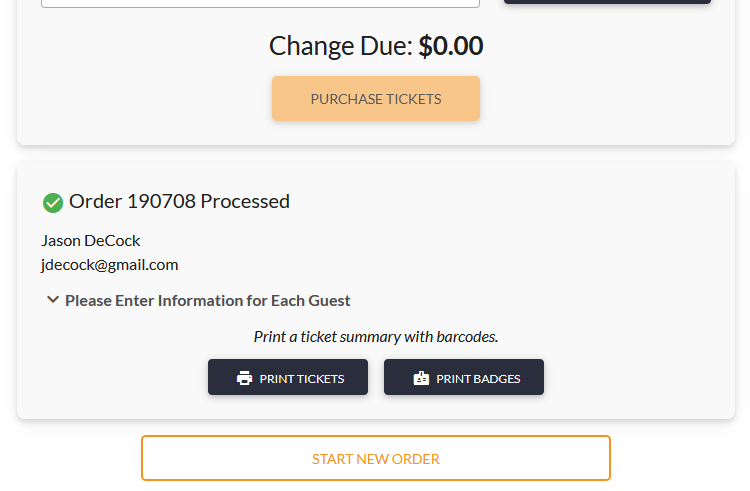
Task: Click the ID badge icon on Print Badges
Action: pos(421,378)
